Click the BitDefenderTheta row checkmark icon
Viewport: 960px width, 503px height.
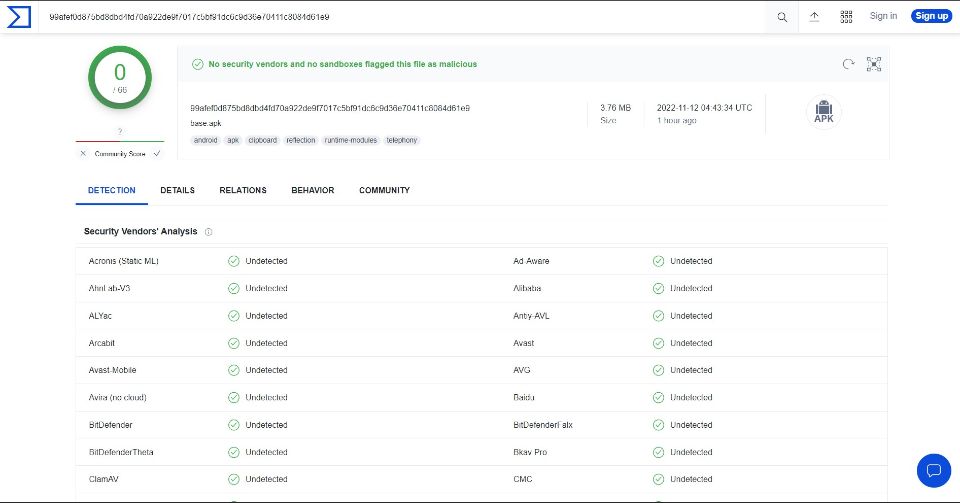(x=234, y=452)
